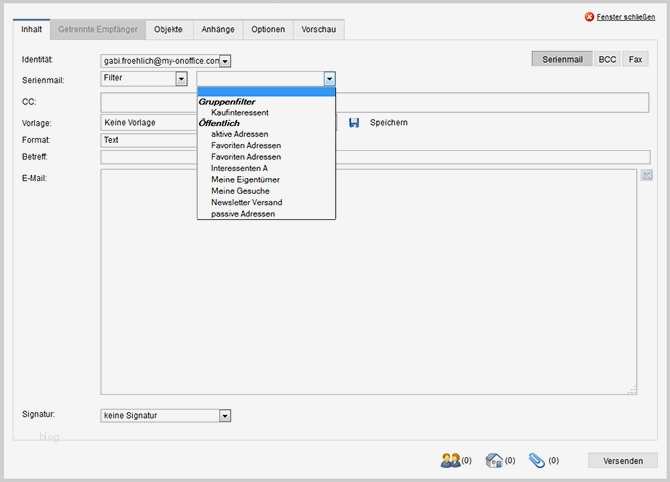Click the Speichern label next to template
This screenshot has width=670, height=482.
389,123
